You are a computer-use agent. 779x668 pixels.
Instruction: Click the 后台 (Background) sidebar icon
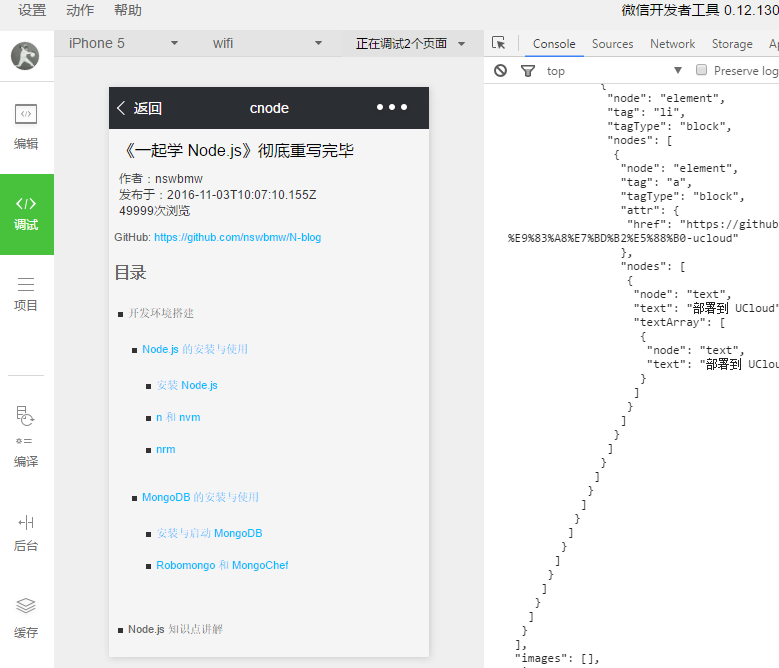pos(26,532)
